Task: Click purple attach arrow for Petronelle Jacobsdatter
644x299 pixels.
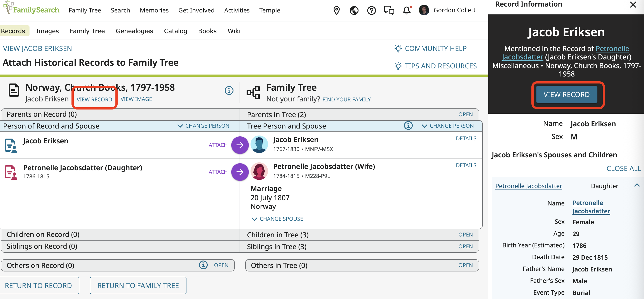Action: click(x=240, y=172)
